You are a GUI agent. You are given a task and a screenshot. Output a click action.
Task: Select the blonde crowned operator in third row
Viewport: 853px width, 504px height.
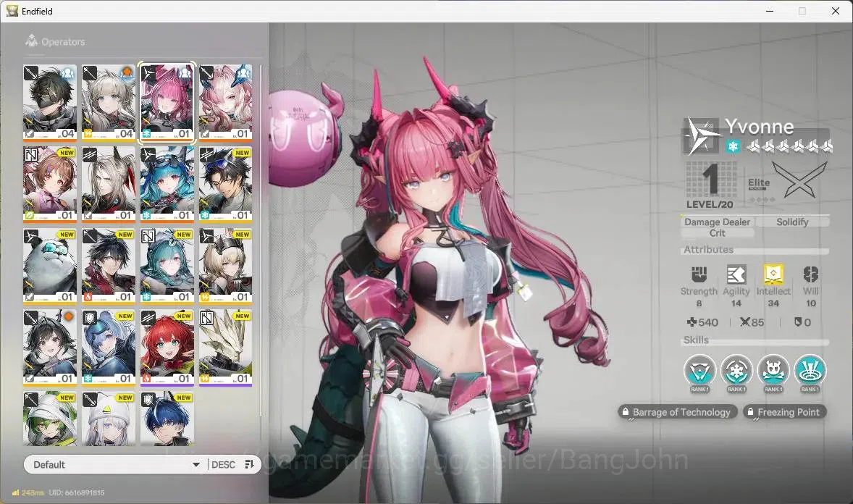click(226, 266)
